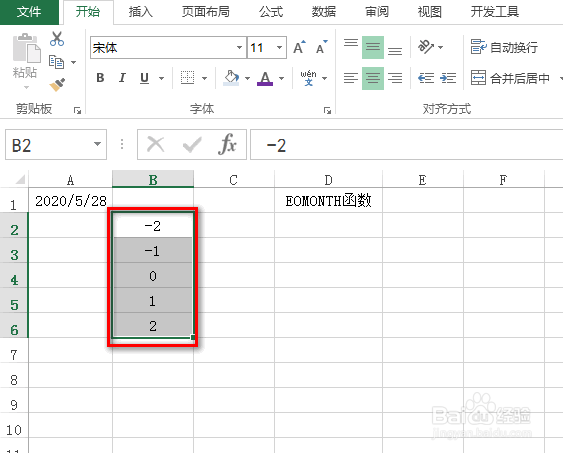Click the 自动换行 wrap text button
This screenshot has height=453, width=563.
pyautogui.click(x=504, y=47)
